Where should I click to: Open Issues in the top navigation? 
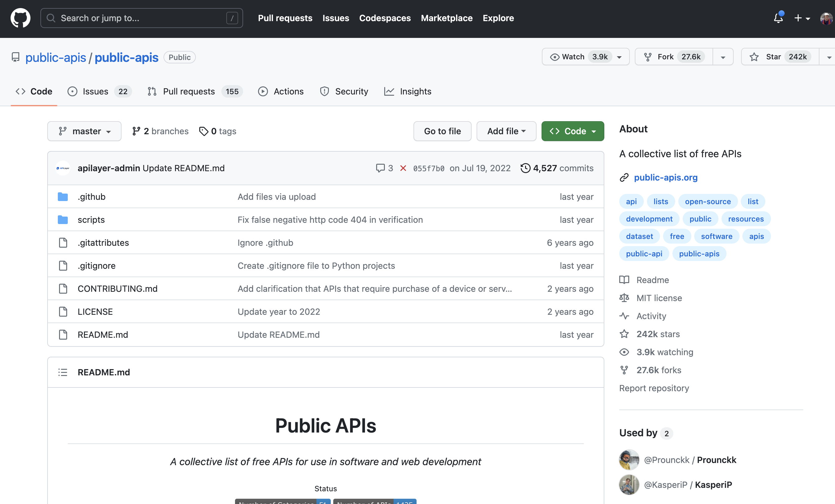(335, 18)
